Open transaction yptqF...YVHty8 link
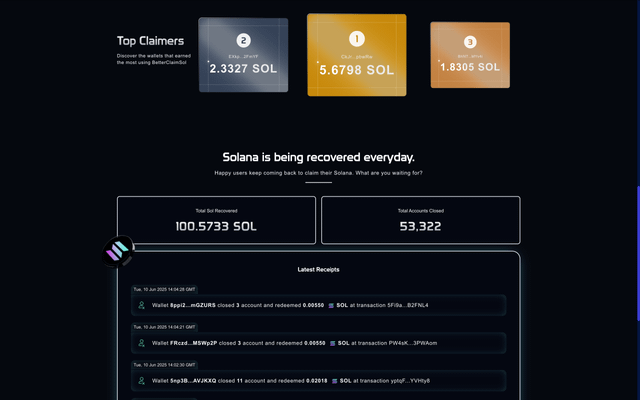Screen dimensions: 640x400 point(415,381)
